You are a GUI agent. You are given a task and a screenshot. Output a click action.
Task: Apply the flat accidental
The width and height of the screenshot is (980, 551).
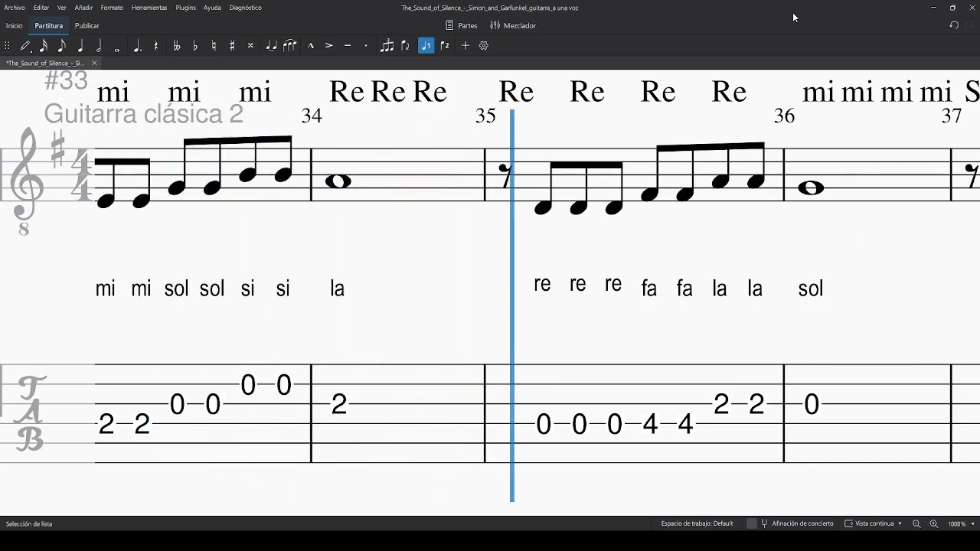click(195, 46)
